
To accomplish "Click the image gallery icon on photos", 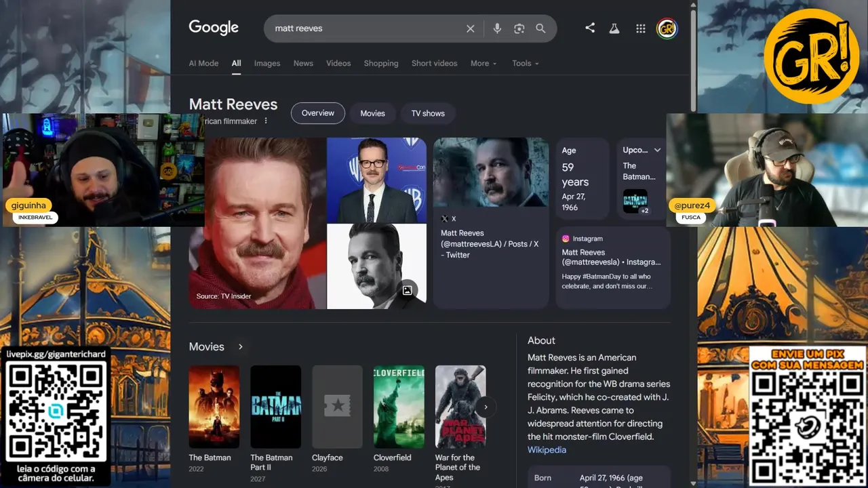I will (407, 290).
